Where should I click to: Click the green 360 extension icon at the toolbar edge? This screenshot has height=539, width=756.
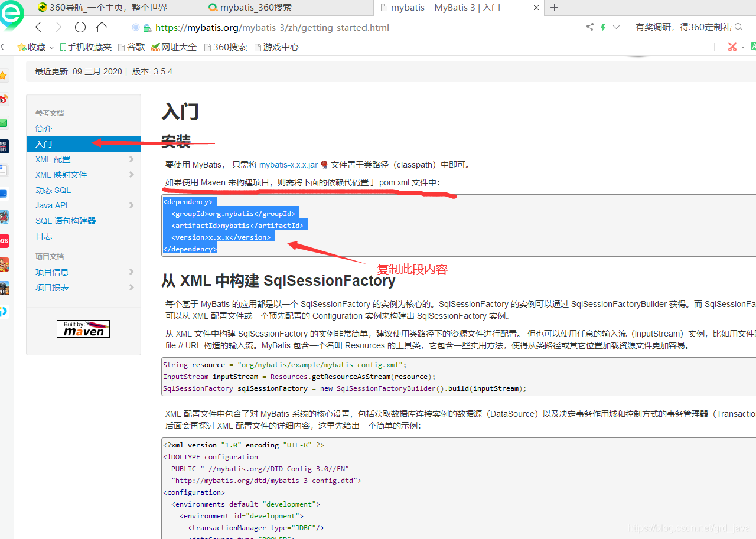(x=753, y=47)
